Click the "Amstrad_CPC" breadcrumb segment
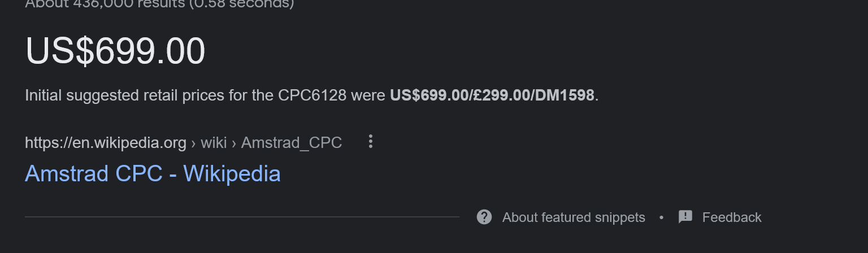868x253 pixels. point(292,142)
